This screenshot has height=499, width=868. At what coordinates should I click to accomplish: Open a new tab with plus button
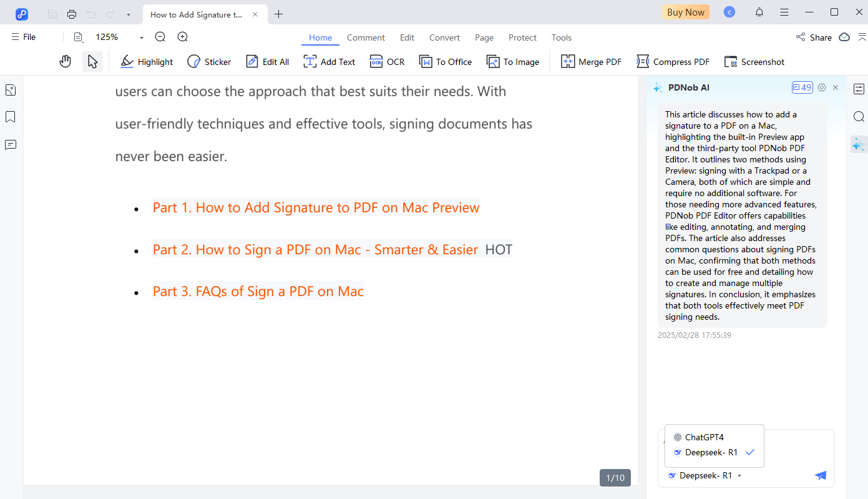[x=279, y=14]
